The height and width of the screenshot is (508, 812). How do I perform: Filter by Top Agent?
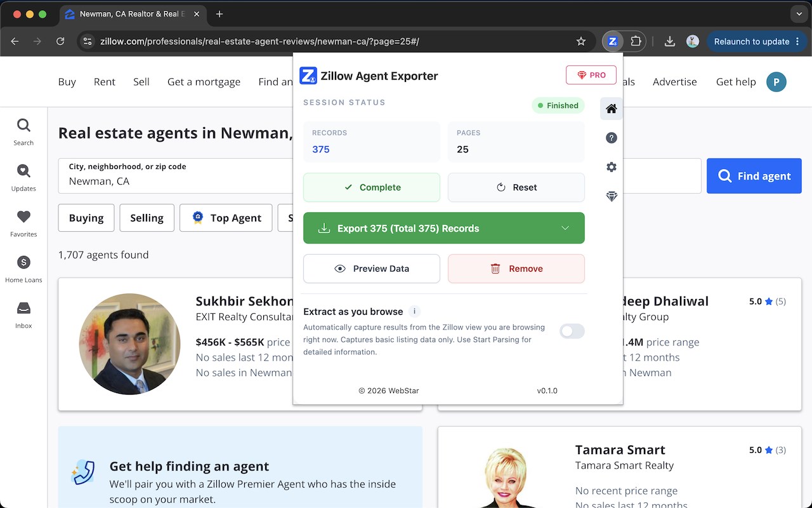pyautogui.click(x=226, y=218)
